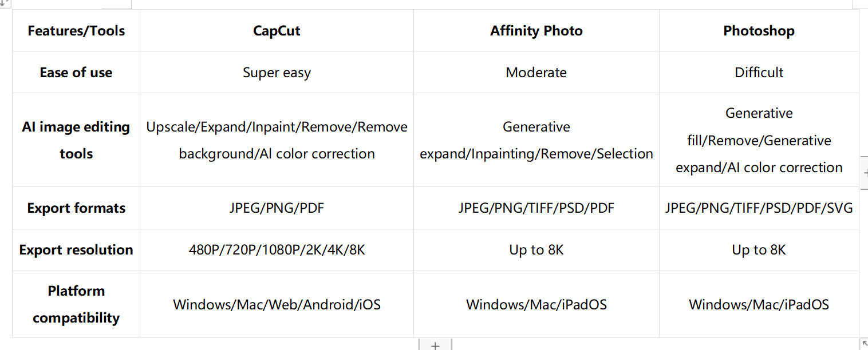
Task: Select the Photoshop header cell
Action: 759,31
